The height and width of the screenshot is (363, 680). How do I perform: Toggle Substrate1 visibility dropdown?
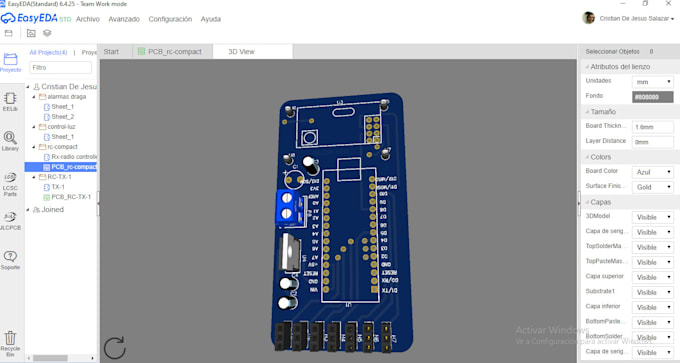click(652, 292)
